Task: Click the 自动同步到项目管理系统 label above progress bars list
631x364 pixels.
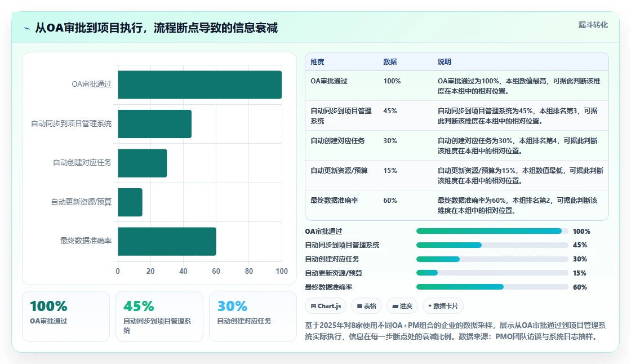Action: coord(342,245)
